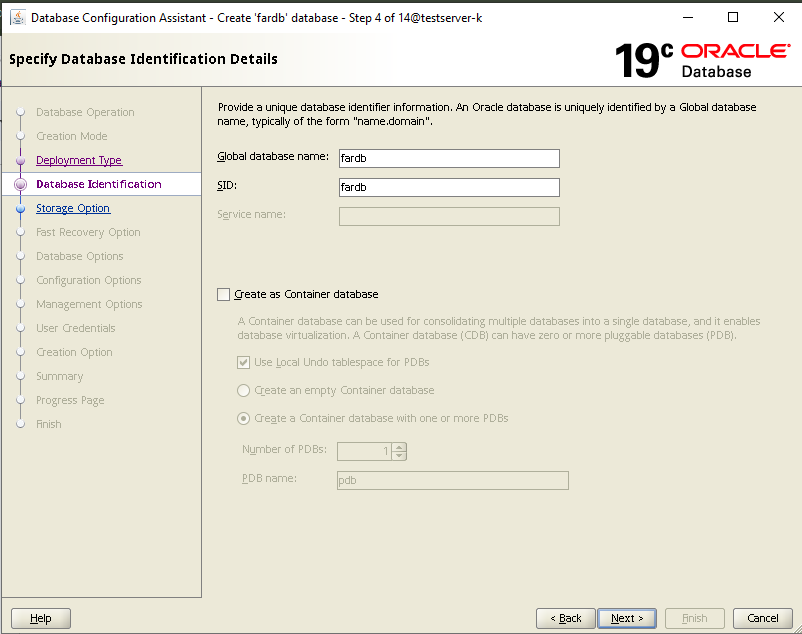Click Fast Recovery Option step
The image size is (802, 634).
(x=88, y=232)
